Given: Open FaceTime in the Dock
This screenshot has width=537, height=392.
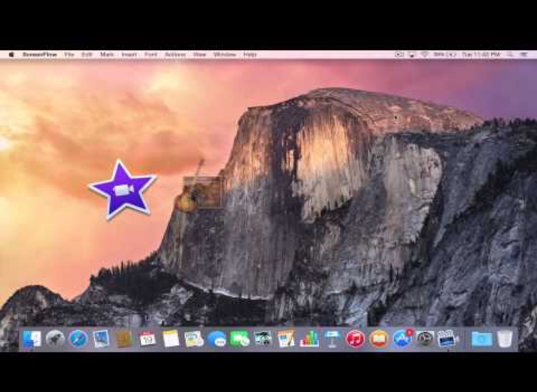Looking at the screenshot, I should click(x=240, y=339).
